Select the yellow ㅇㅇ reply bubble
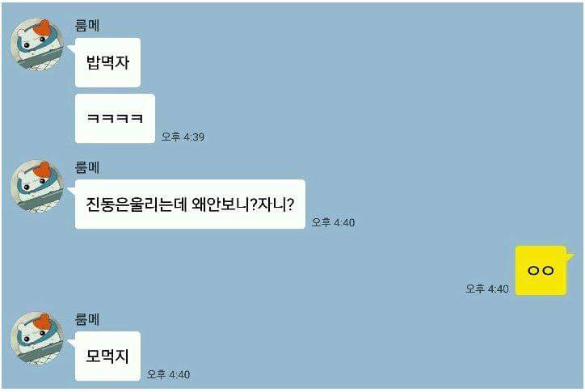Screen dimensions: 585x392 point(541,270)
